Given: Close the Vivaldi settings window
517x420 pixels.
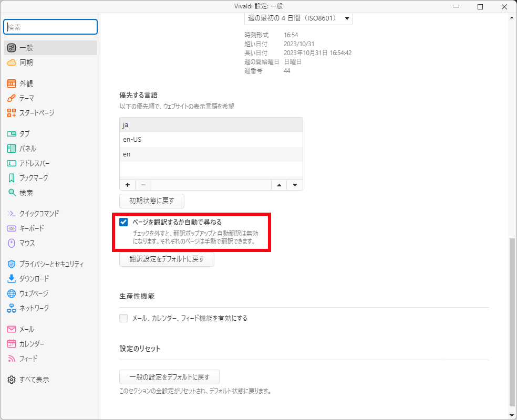Looking at the screenshot, I should click(504, 7).
